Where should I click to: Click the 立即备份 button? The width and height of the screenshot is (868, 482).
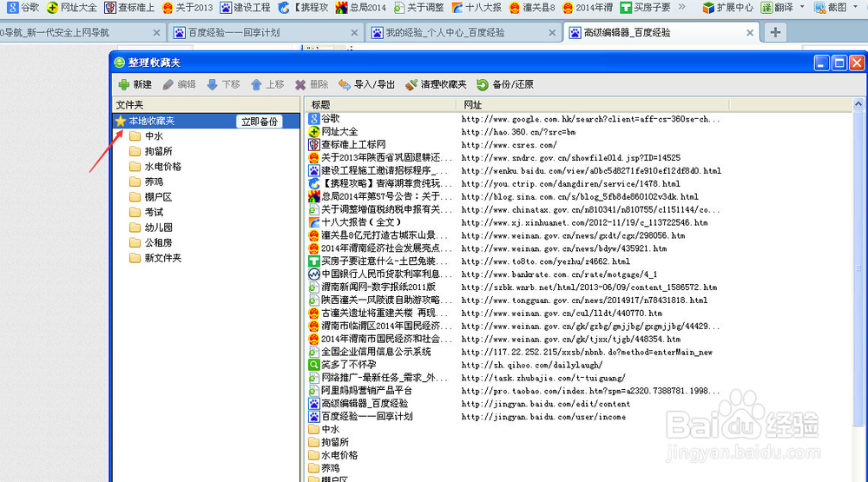259,122
